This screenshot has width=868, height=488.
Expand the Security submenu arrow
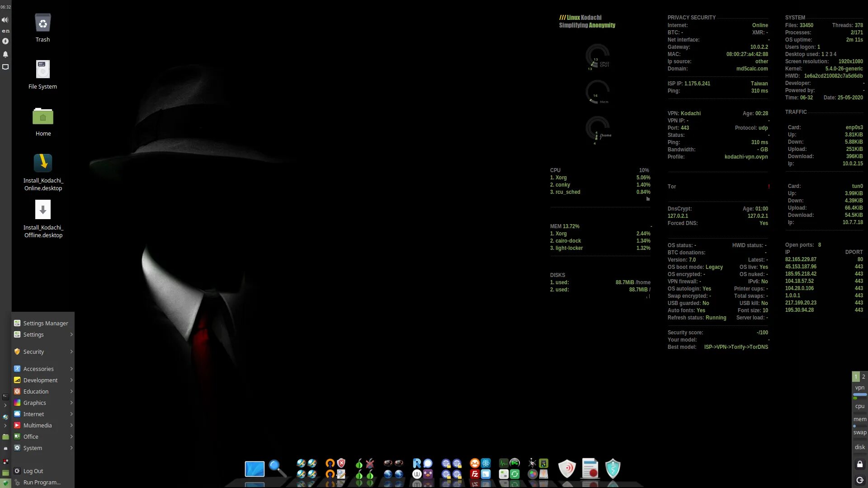click(71, 351)
